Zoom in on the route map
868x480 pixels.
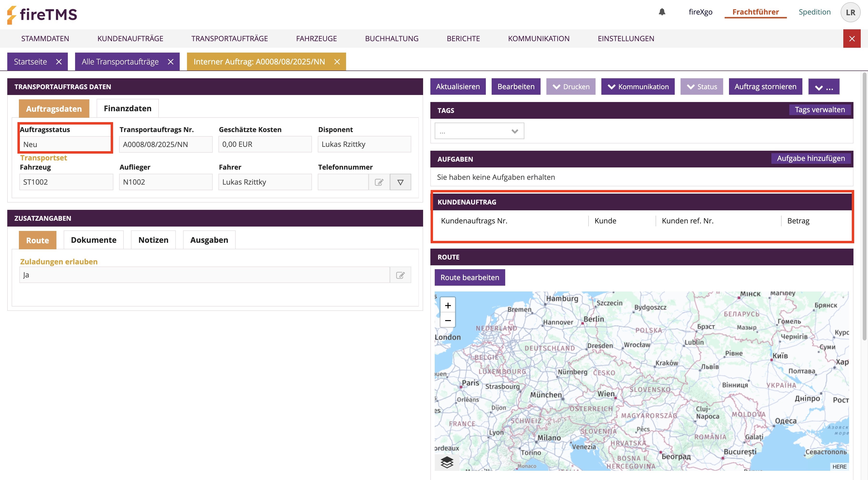click(x=448, y=305)
